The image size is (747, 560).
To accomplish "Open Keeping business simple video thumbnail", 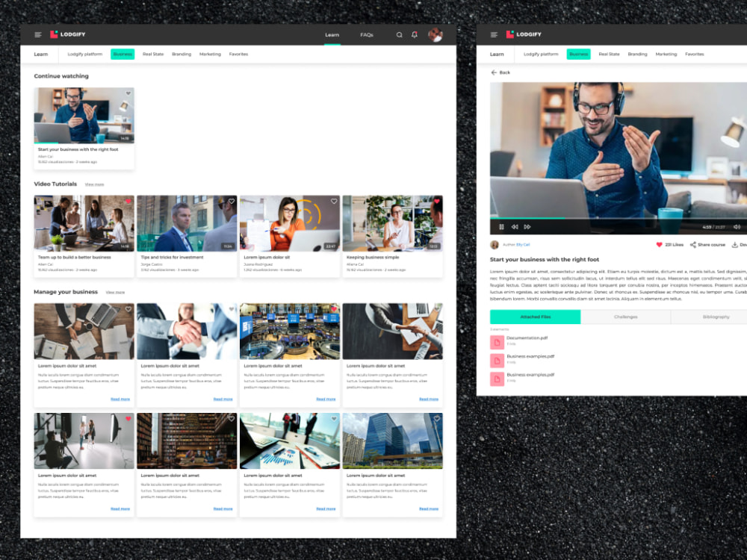I will click(393, 223).
